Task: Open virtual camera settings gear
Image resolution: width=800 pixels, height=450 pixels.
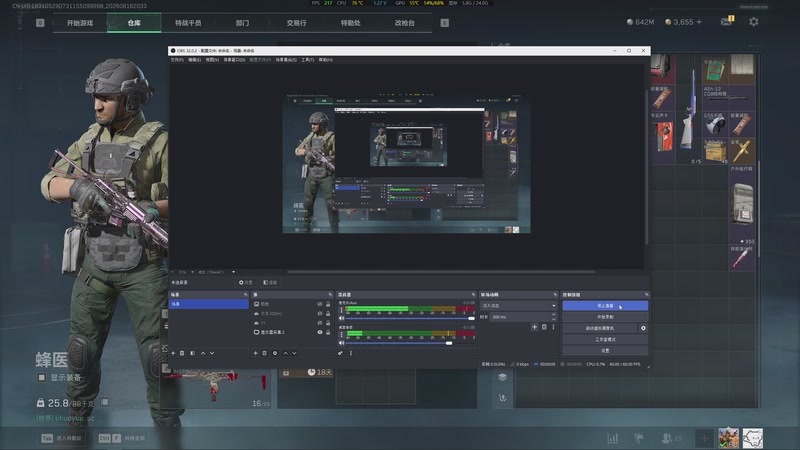Action: [x=643, y=328]
